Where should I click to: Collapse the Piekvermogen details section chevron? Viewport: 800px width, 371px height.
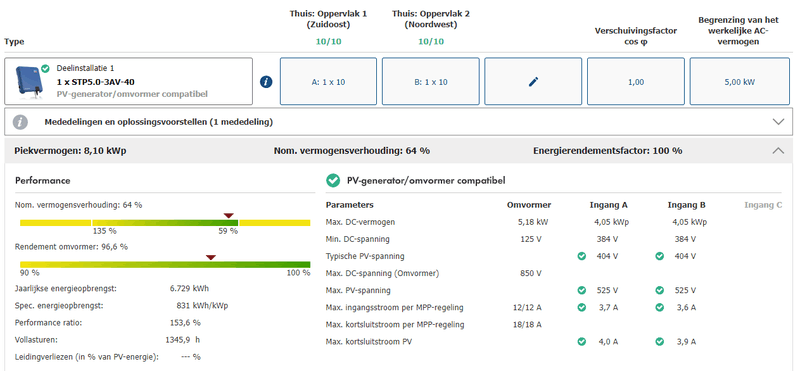pos(778,151)
